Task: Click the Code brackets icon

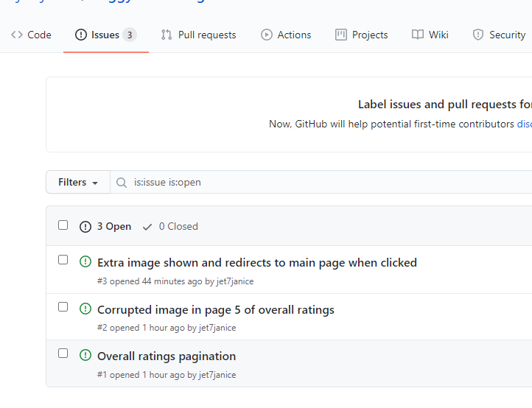Action: click(x=17, y=35)
